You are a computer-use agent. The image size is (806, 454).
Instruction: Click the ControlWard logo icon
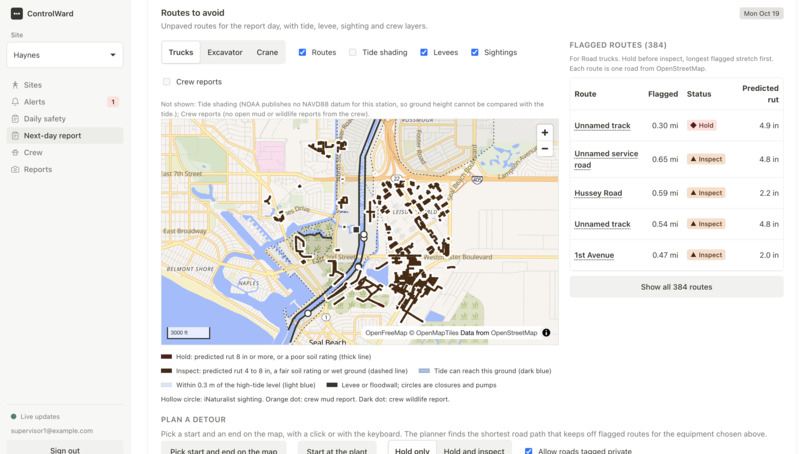pyautogui.click(x=16, y=13)
